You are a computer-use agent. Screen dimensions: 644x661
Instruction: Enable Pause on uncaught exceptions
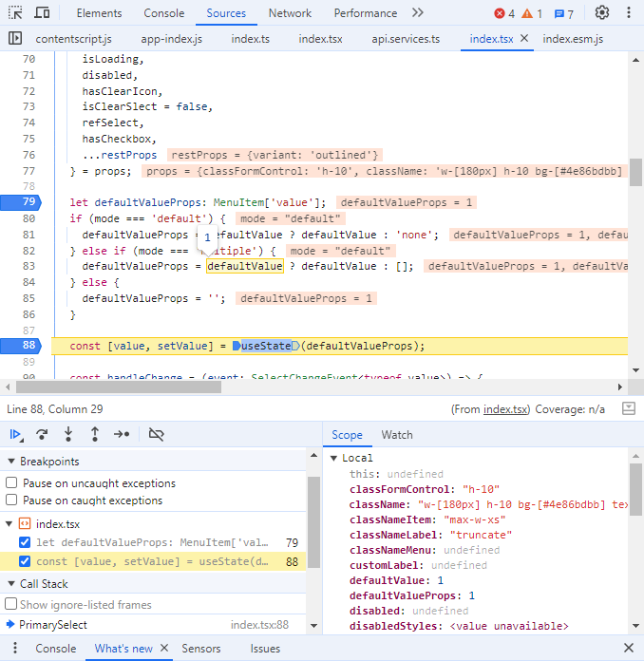12,483
